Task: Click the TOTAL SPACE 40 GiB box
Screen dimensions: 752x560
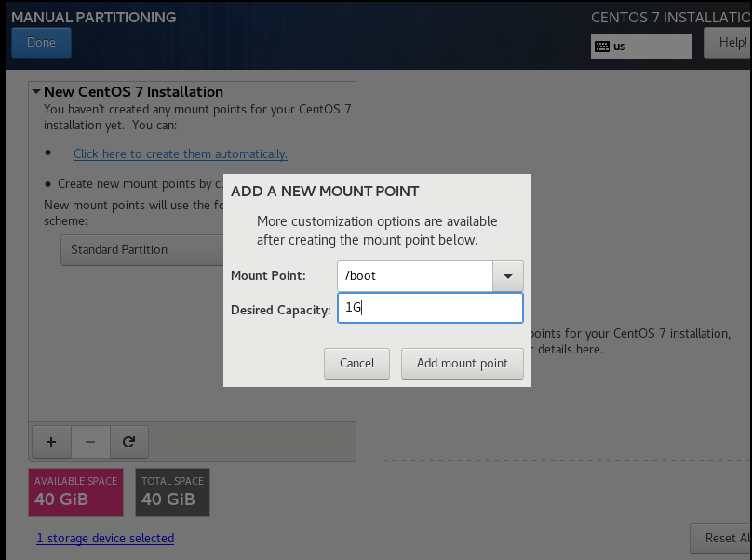Action: pos(173,492)
